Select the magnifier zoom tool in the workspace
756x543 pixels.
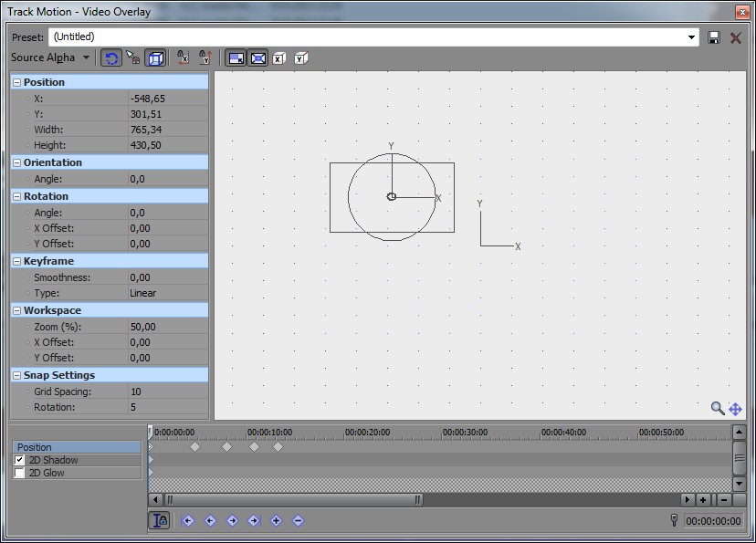tap(718, 409)
